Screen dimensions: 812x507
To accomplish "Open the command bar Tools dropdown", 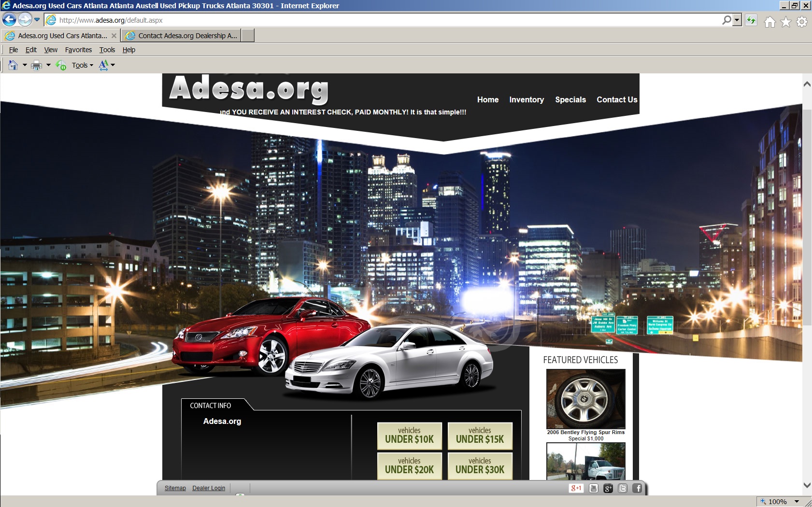I will [x=83, y=65].
